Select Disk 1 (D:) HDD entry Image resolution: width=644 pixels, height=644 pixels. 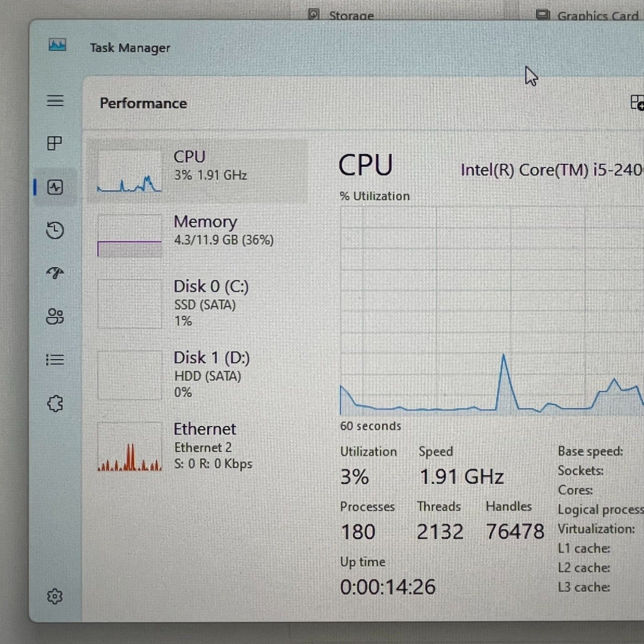pos(197,374)
